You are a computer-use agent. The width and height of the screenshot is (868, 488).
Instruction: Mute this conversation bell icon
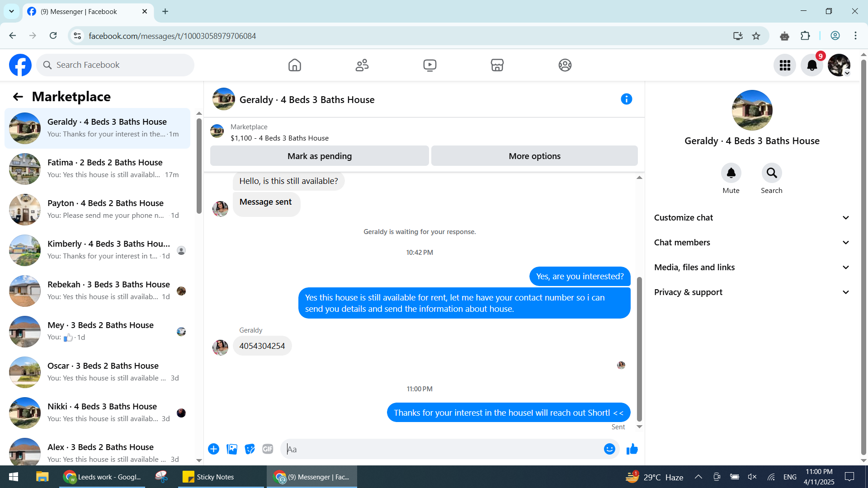pos(731,173)
